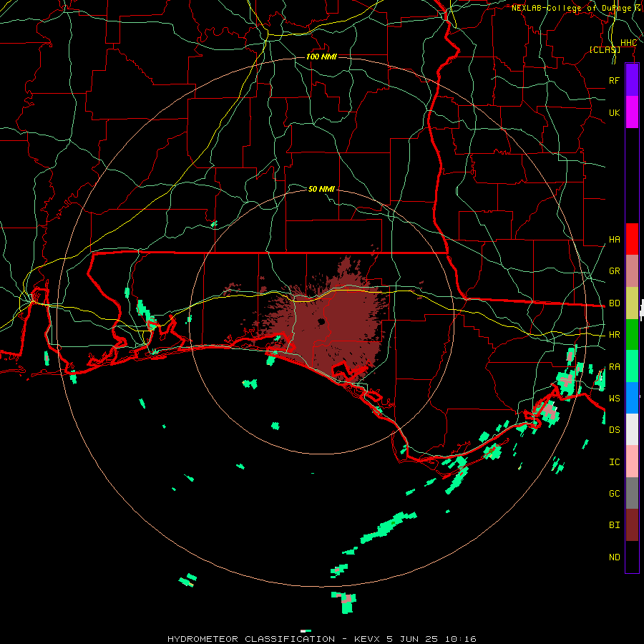
Task: Click the NEXLAB-College of DuPage credit text
Action: 571,8
